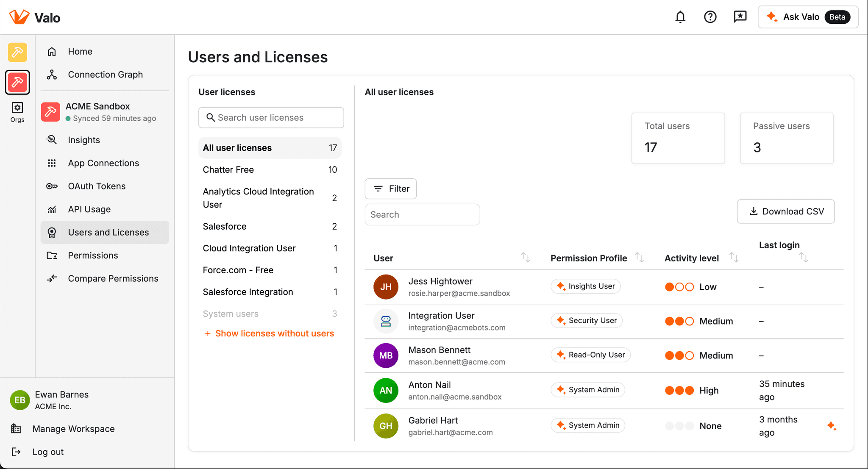Click Gabriel Hart's None activity indicator
Image resolution: width=868 pixels, height=469 pixels.
point(693,426)
